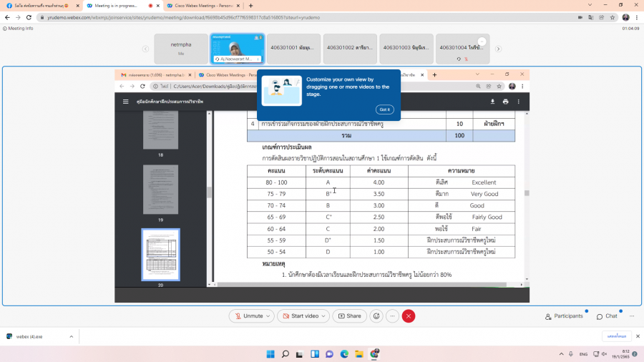Open more options in meeting controls

[x=392, y=315]
